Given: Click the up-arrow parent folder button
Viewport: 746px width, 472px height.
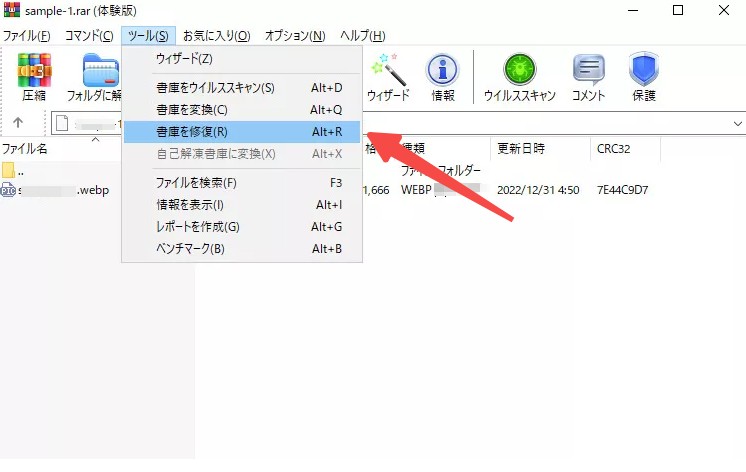Looking at the screenshot, I should 18,123.
